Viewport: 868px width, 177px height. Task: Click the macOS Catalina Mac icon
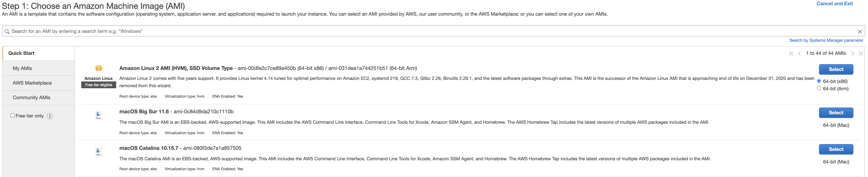[x=98, y=152]
